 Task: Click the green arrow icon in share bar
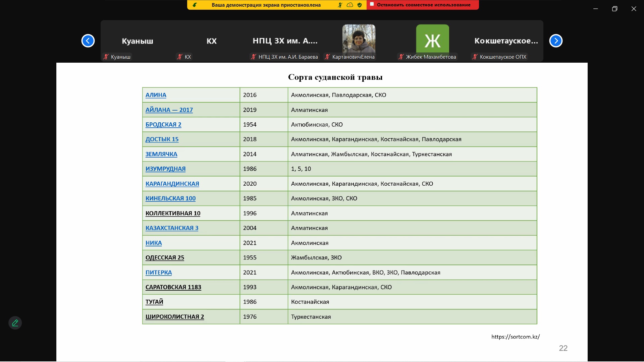[195, 5]
